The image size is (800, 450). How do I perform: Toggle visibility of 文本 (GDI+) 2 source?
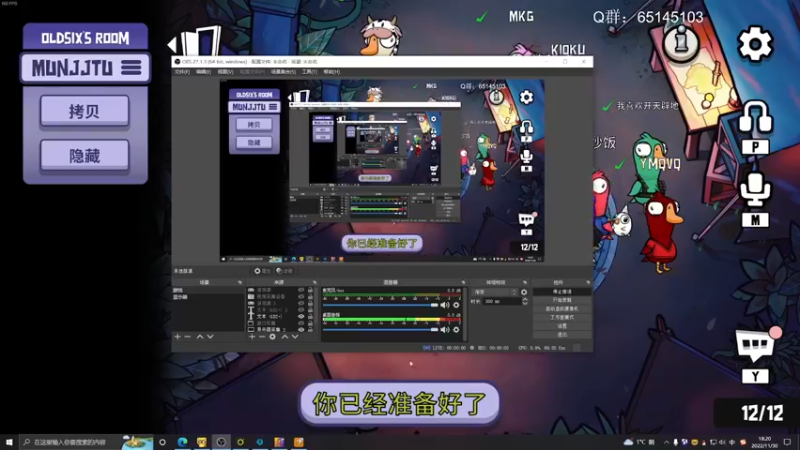point(301,310)
